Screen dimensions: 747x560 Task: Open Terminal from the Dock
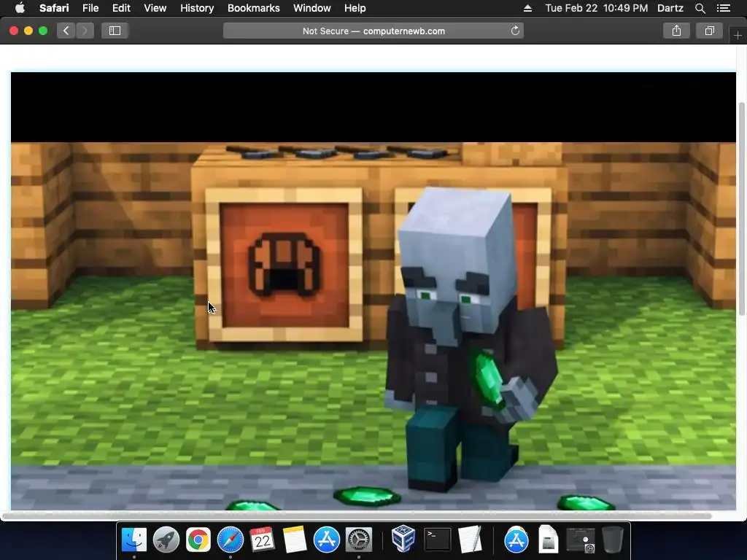click(438, 540)
